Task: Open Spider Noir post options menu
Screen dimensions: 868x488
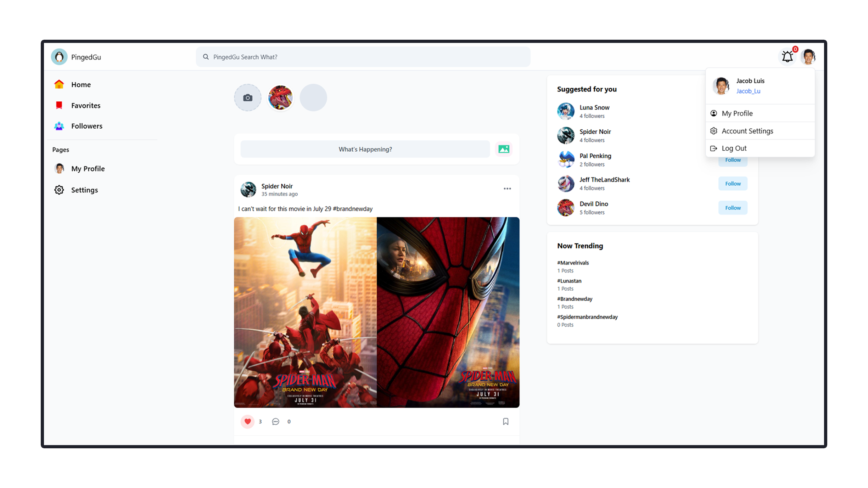Action: click(507, 189)
